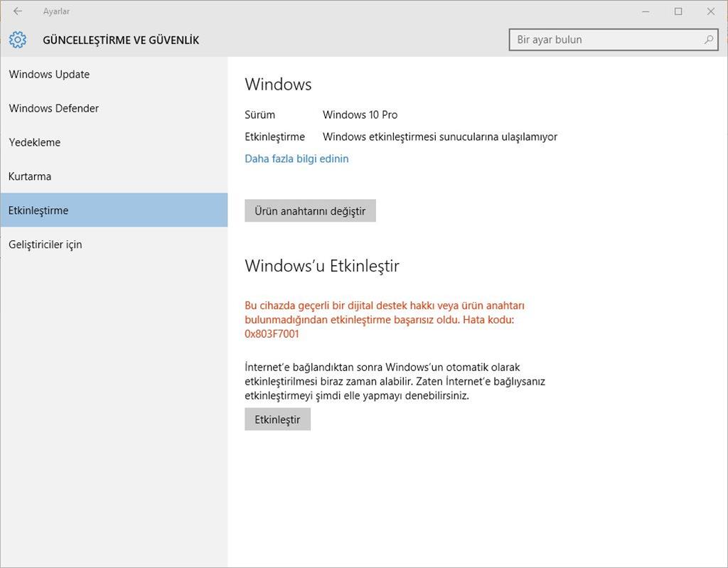
Task: Select the Etkinleştirme sidebar entry
Action: (x=39, y=210)
